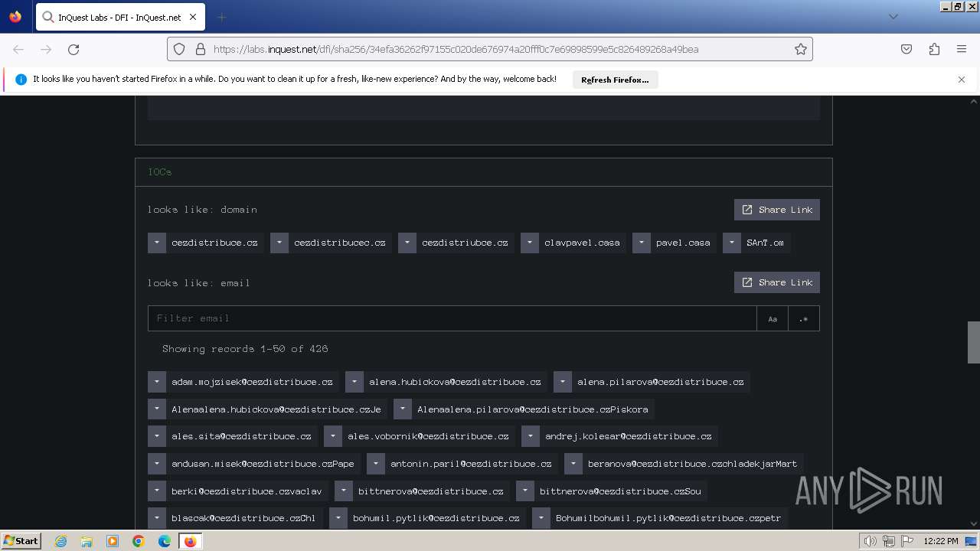
Task: Open dropdown for ales.vobornik email
Action: coord(333,436)
